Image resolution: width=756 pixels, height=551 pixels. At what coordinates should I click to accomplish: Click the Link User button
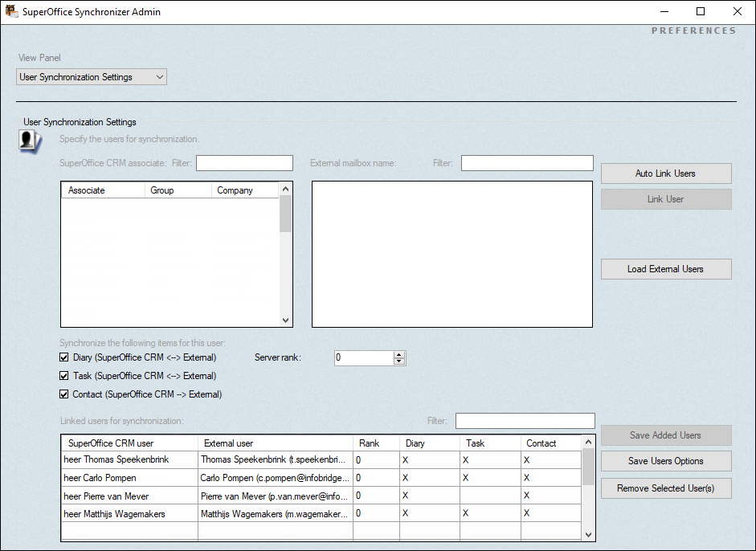(666, 199)
